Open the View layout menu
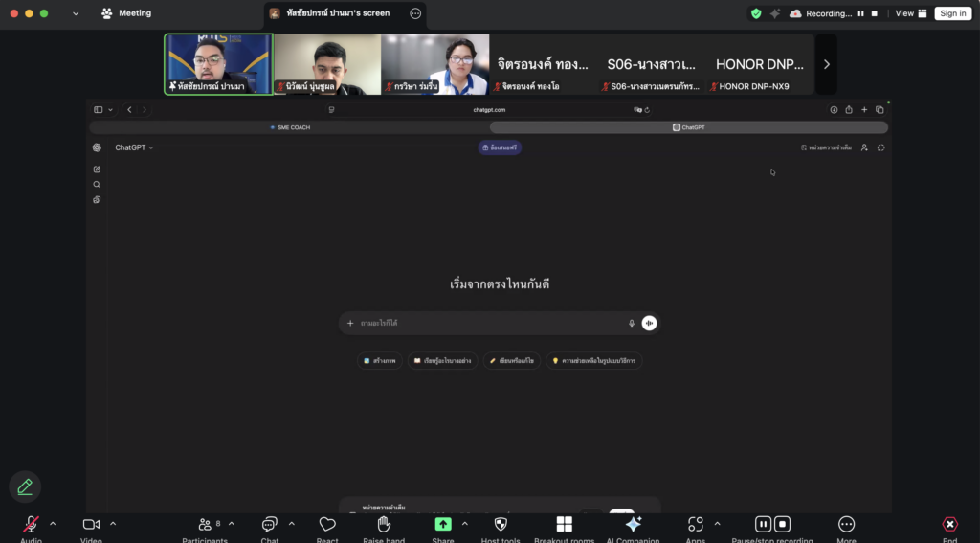This screenshot has width=980, height=543. coord(910,13)
